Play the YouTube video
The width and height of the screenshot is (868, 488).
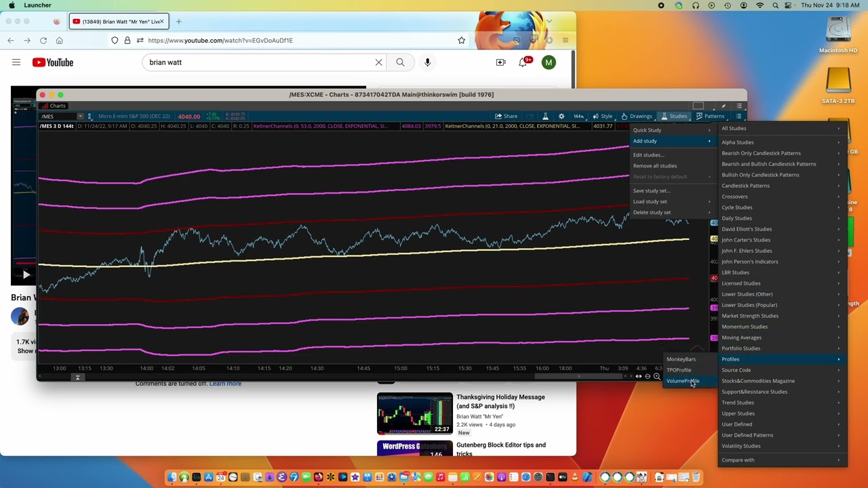(x=26, y=274)
